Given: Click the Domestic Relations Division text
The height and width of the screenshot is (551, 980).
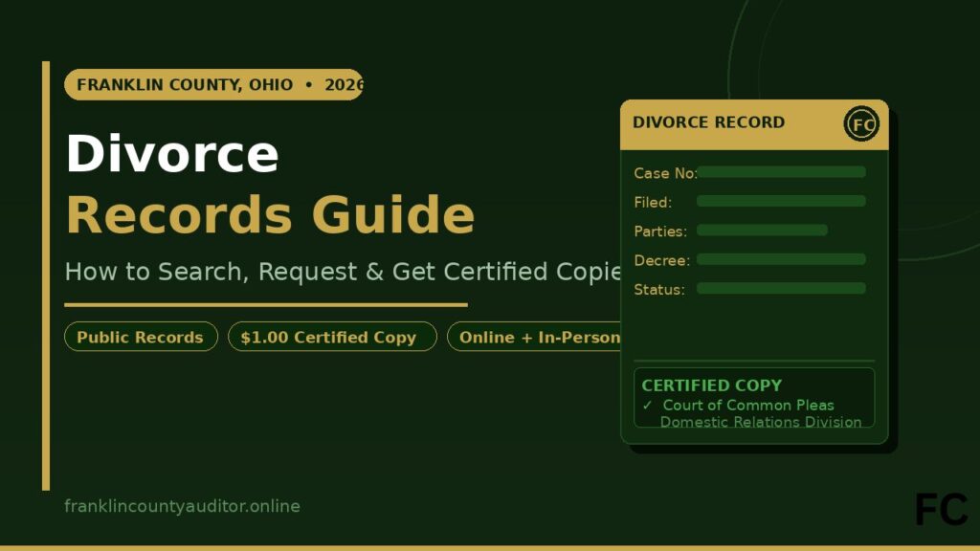Looking at the screenshot, I should (x=761, y=422).
